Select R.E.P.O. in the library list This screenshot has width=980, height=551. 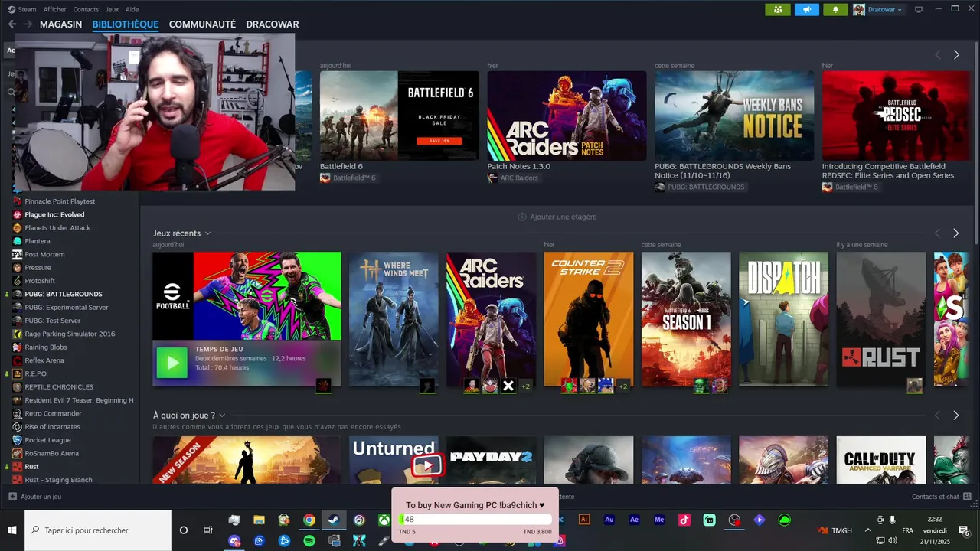tap(36, 373)
